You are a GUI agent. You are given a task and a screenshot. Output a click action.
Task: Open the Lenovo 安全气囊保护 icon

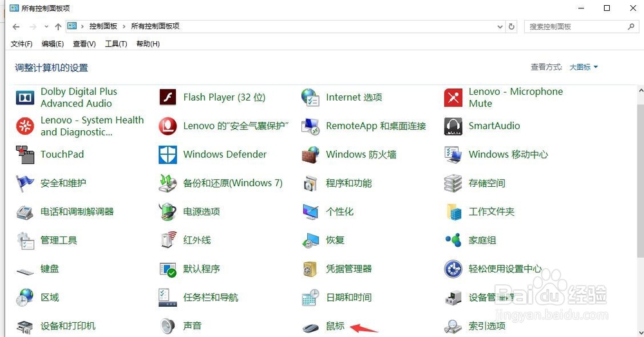(x=167, y=126)
